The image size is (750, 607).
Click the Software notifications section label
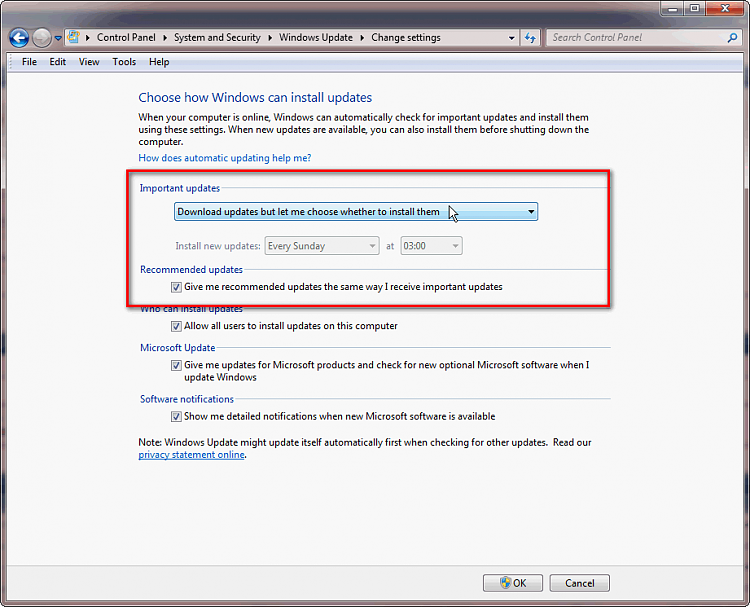[x=187, y=399]
